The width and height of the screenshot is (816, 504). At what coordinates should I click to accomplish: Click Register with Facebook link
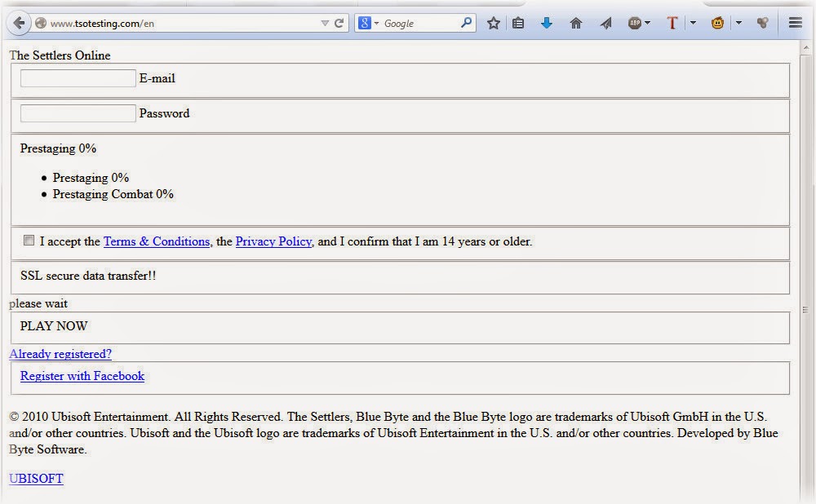tap(82, 376)
